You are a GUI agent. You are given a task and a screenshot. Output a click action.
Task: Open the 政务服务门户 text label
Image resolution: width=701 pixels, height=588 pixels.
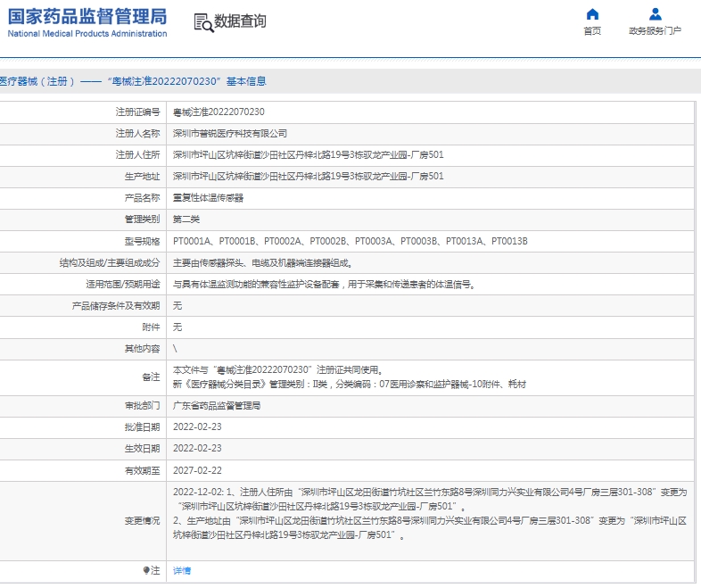coord(655,31)
